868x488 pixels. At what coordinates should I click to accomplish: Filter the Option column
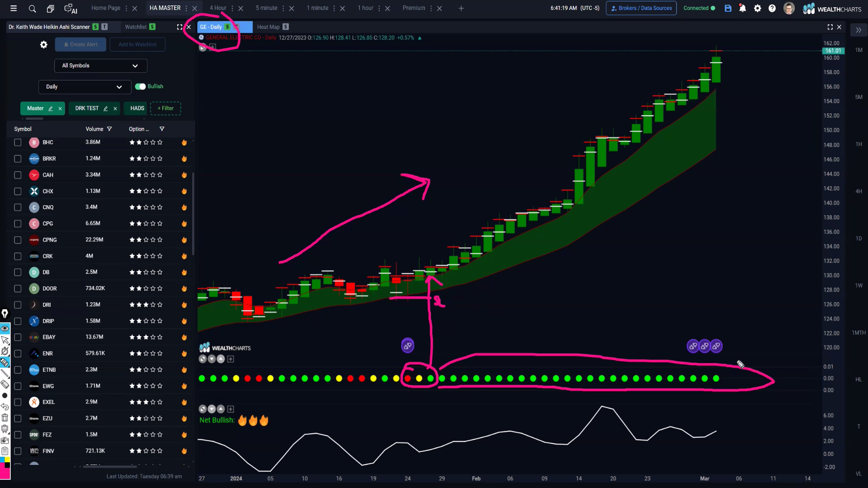point(162,129)
